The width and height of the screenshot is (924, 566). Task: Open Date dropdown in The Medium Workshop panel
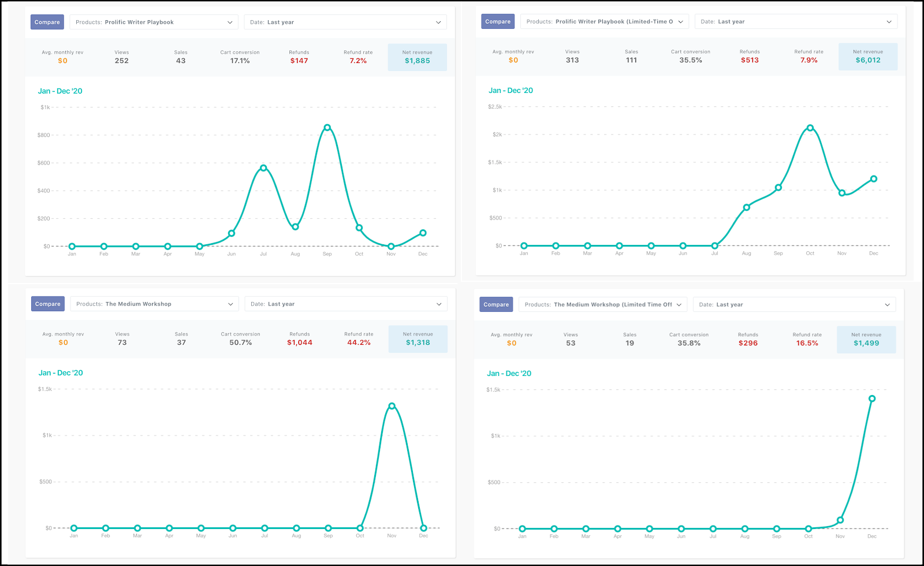[346, 304]
